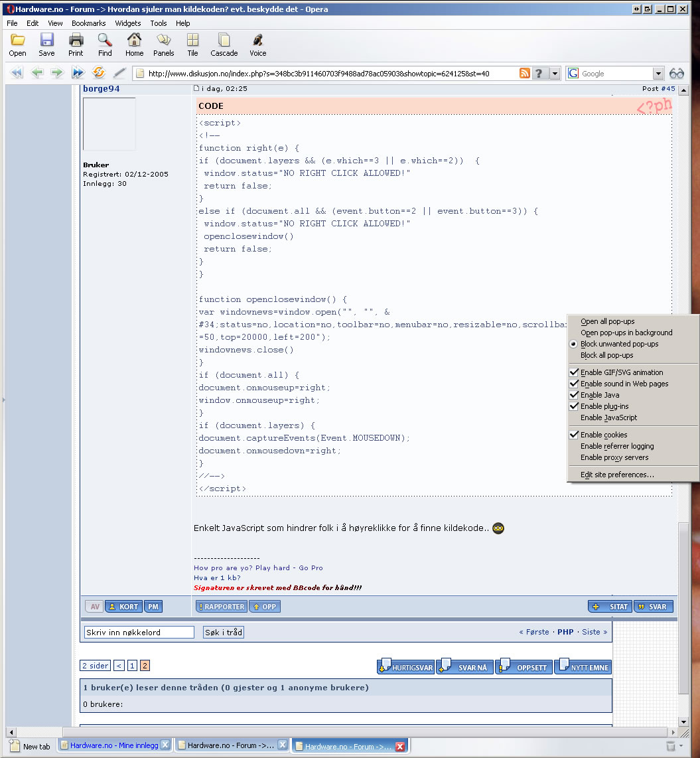Reload the page with Reload icon
Screen dimensions: 700x758
point(99,72)
